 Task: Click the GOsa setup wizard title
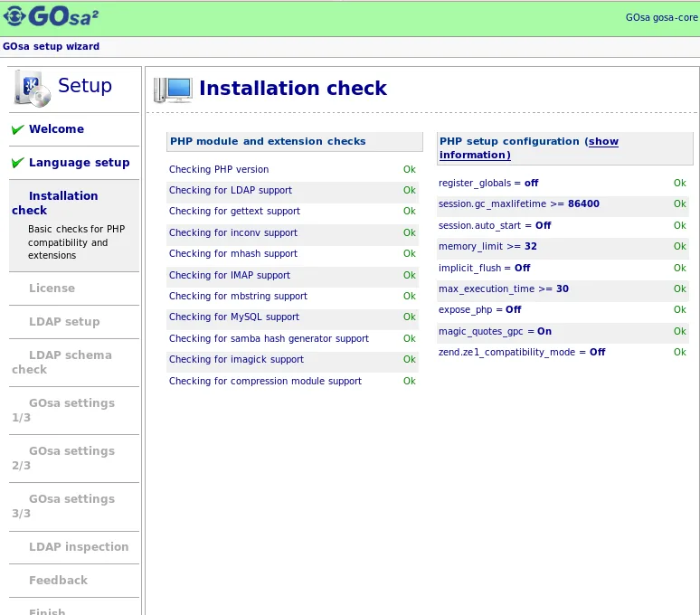tap(51, 46)
